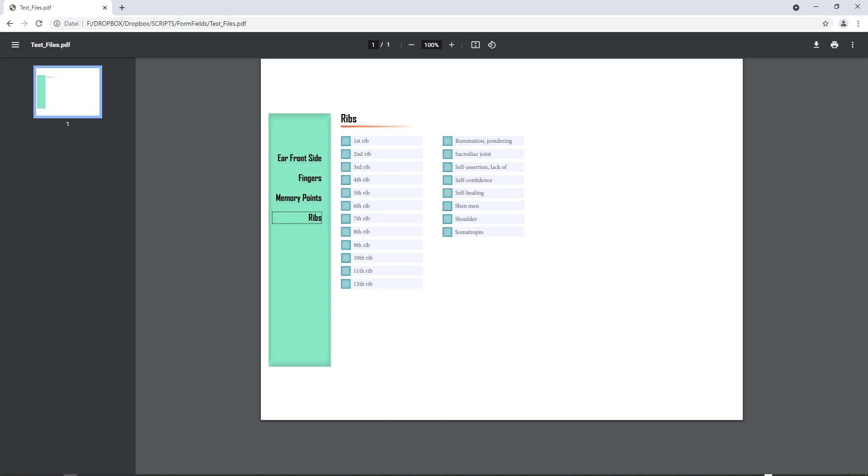Open the browser profile icon
The height and width of the screenshot is (476, 868).
[844, 23]
